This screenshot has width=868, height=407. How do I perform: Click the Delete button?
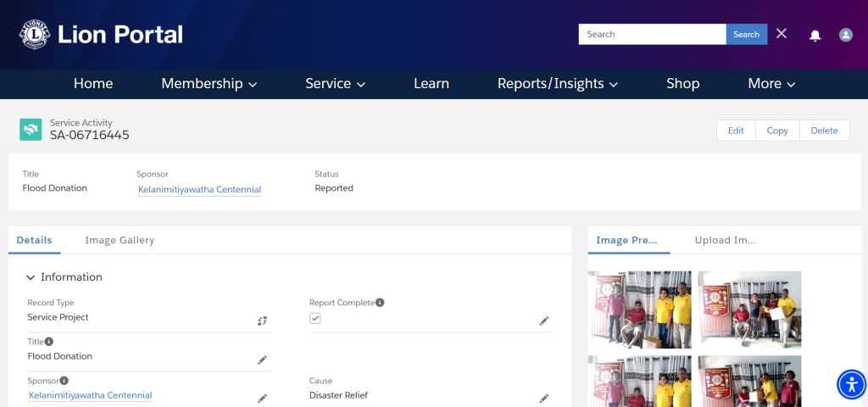pyautogui.click(x=824, y=131)
